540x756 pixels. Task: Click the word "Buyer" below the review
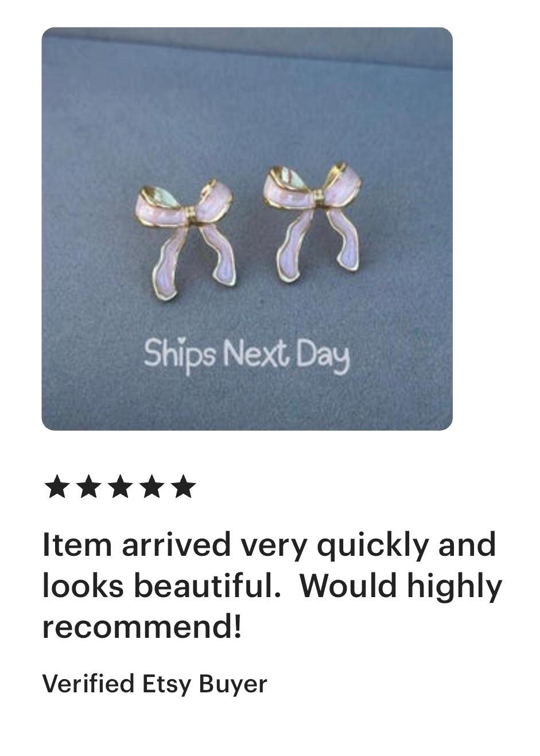click(233, 684)
